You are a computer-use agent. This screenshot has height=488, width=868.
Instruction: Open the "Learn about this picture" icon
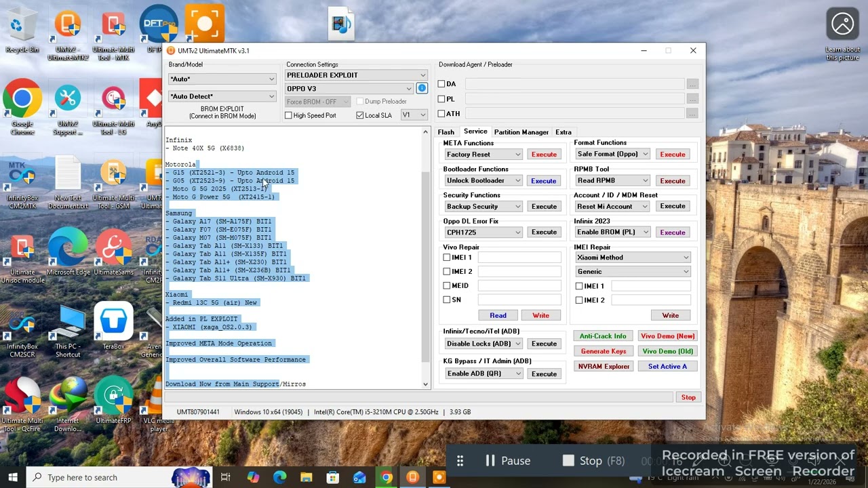pyautogui.click(x=842, y=34)
